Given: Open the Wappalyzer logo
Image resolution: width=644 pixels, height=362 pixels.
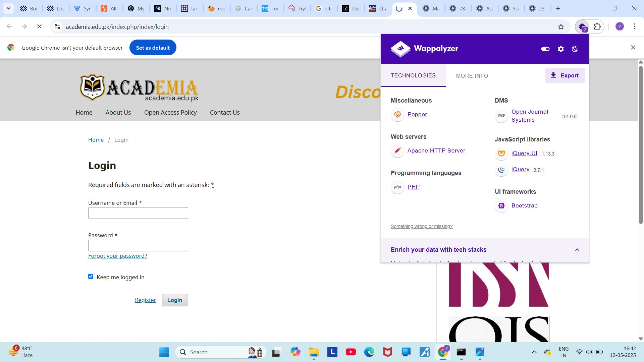Looking at the screenshot, I should tap(424, 49).
